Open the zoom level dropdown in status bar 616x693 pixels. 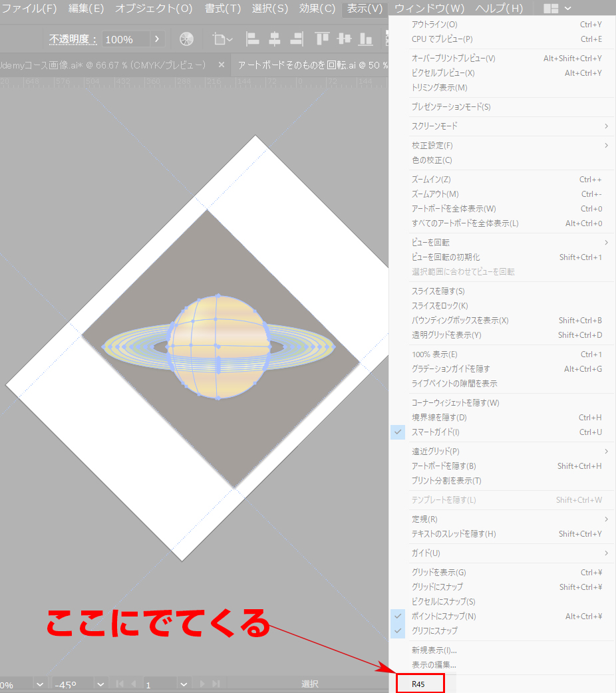tap(40, 684)
